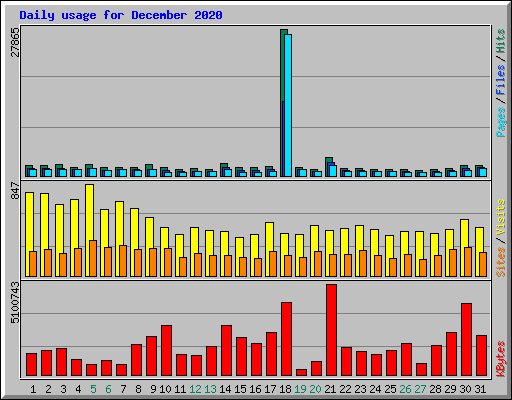Click the green day 13 axis label

[x=210, y=389]
